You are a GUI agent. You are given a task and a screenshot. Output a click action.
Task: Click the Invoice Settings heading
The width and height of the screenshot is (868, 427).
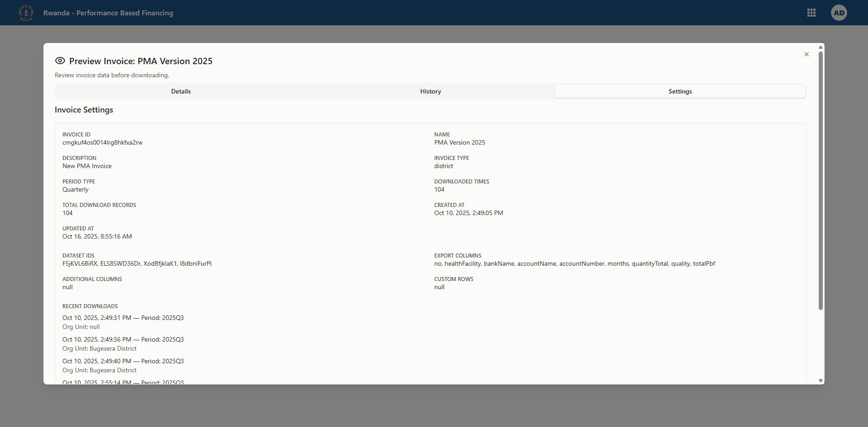coord(84,109)
